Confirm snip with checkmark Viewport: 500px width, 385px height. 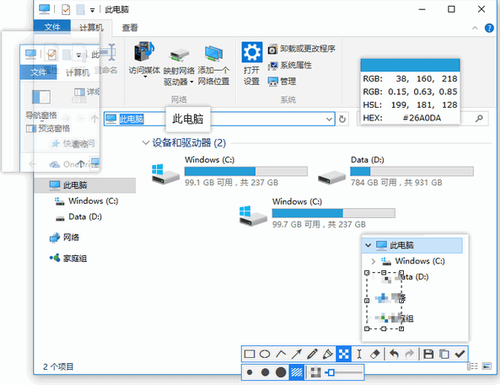pyautogui.click(x=460, y=354)
